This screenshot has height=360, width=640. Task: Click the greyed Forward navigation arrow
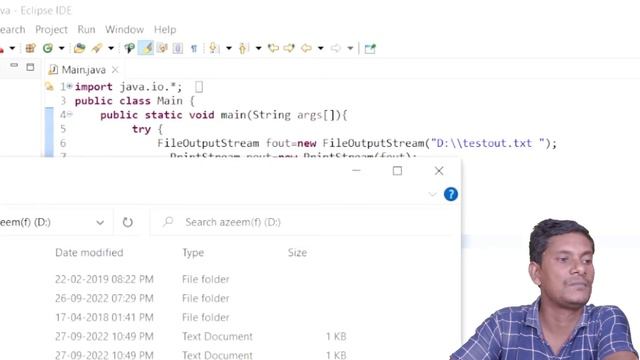(336, 48)
